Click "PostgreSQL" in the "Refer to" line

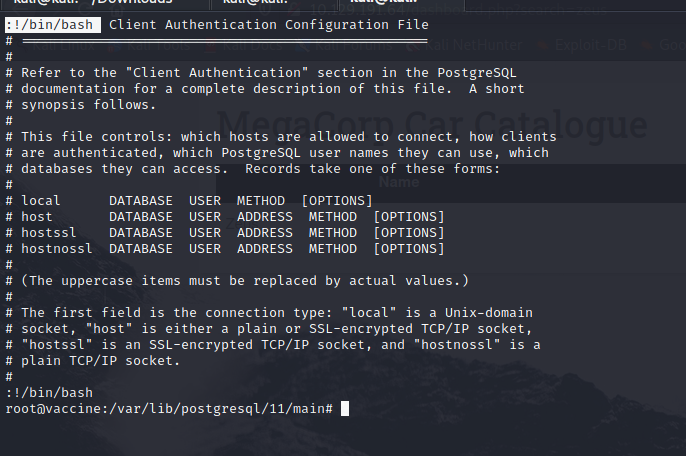[x=477, y=73]
